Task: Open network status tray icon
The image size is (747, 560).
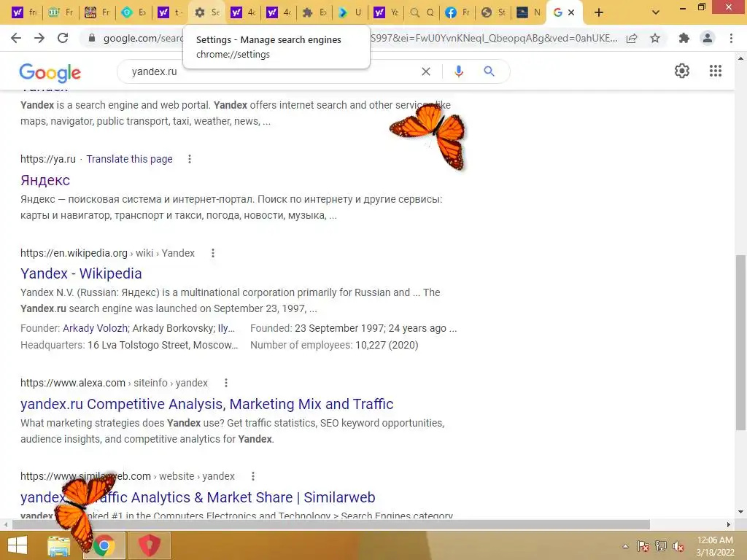Action: [660, 546]
